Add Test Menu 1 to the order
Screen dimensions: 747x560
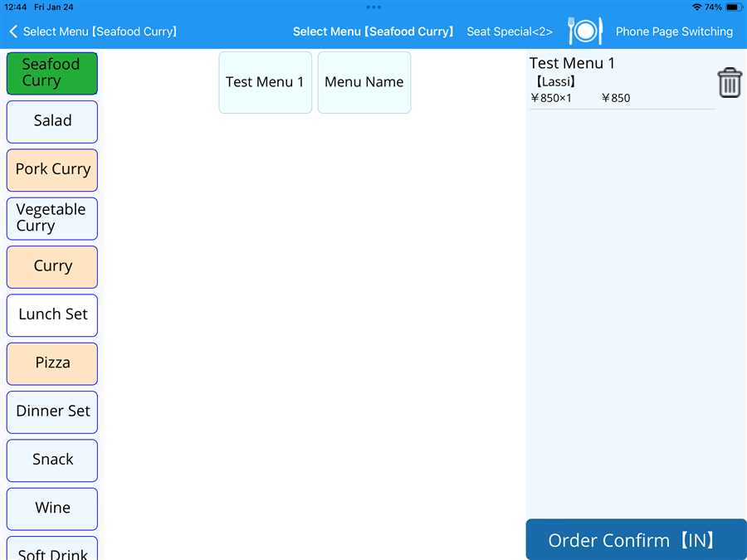pos(265,82)
